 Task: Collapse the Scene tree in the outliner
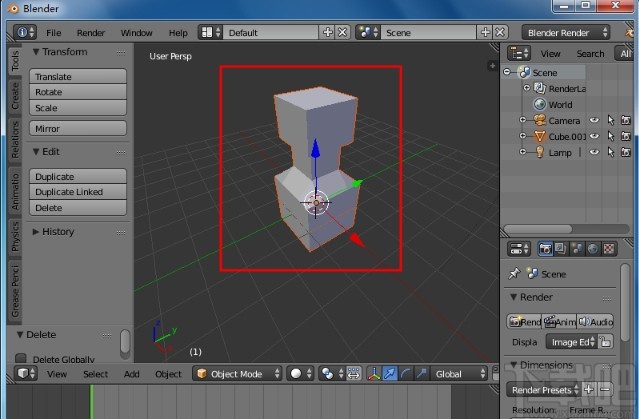507,72
